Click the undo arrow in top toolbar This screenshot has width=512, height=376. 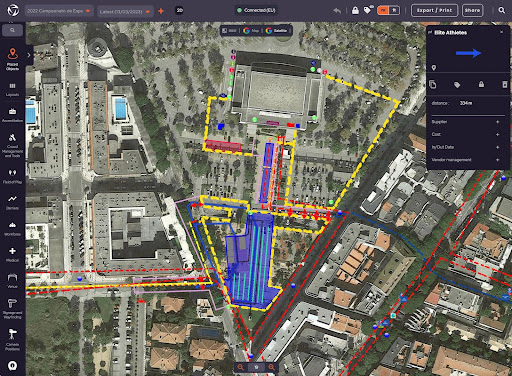(337, 11)
